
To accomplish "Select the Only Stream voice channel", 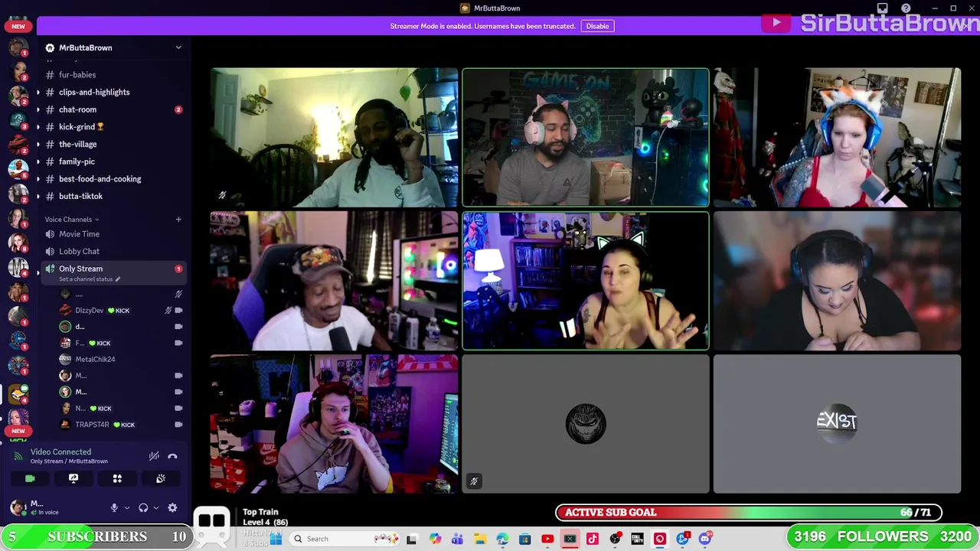I will tap(80, 269).
